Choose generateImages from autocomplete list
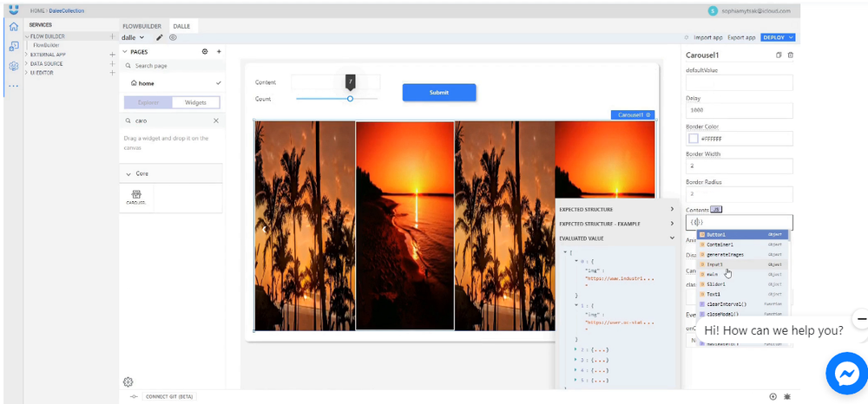 pyautogui.click(x=743, y=254)
